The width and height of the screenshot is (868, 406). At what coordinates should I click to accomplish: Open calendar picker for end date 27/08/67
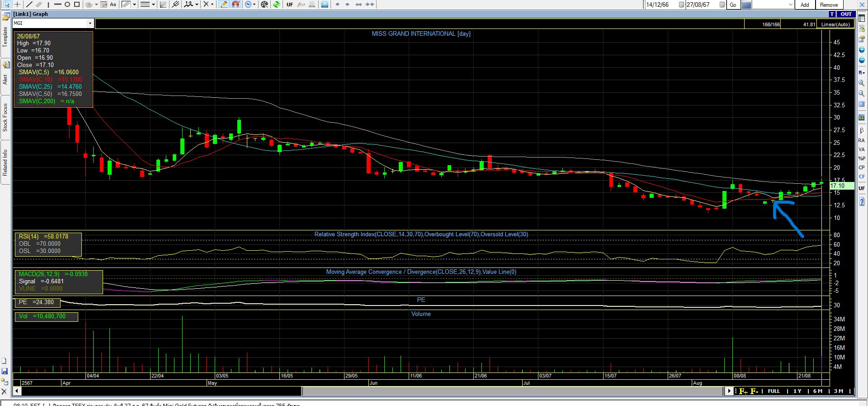pos(722,5)
